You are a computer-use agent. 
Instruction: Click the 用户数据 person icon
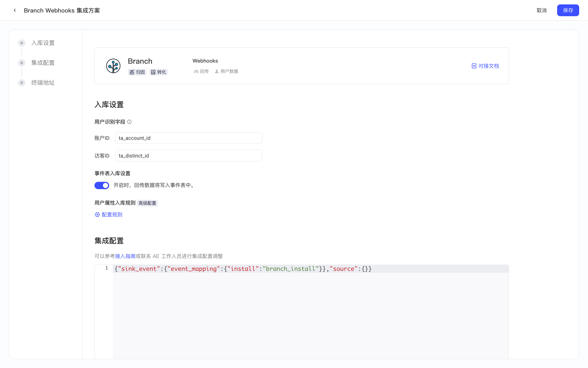click(x=217, y=72)
